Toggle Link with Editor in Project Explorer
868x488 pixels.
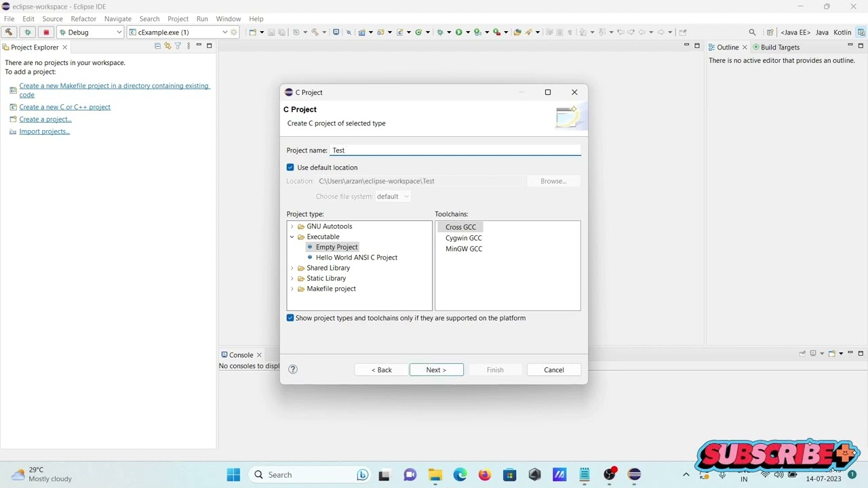click(167, 46)
